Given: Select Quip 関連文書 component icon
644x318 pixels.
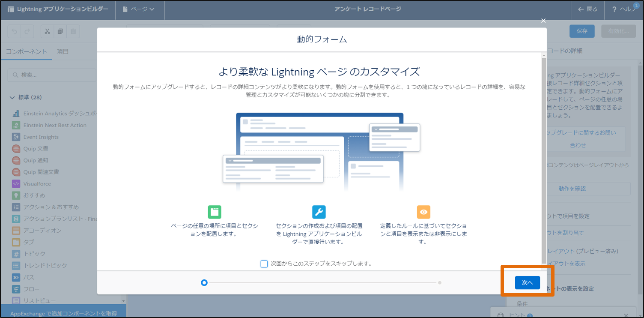Looking at the screenshot, I should (x=16, y=172).
